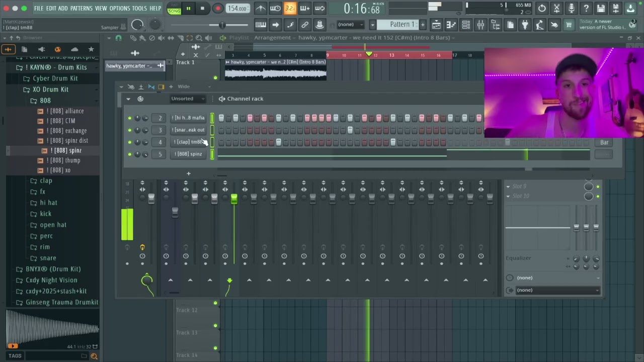Select the playlist zoom tool icon
Viewport: 644px width, 362px height.
tap(199, 38)
